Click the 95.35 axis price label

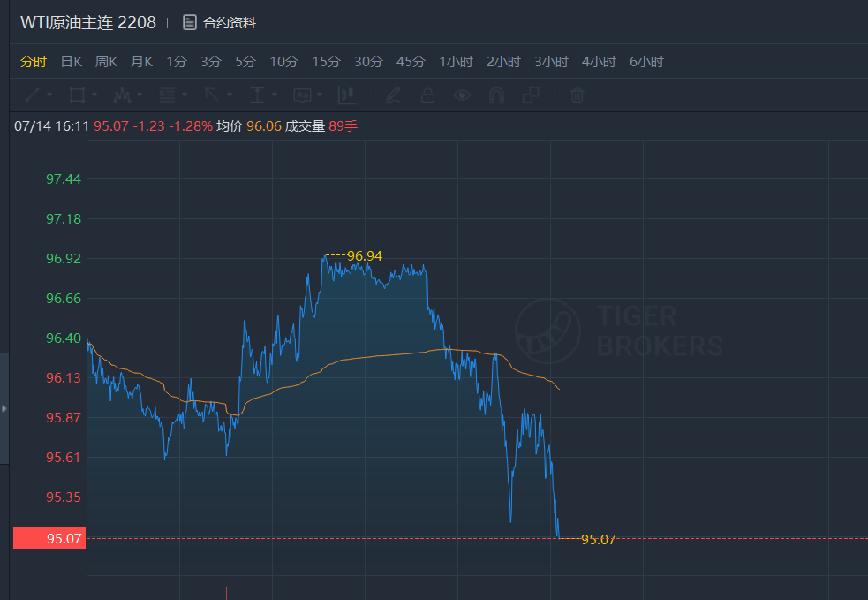pyautogui.click(x=63, y=497)
